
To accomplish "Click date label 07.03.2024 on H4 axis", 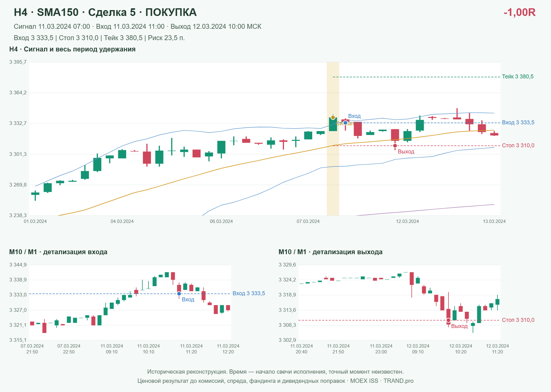I will 308,221.
